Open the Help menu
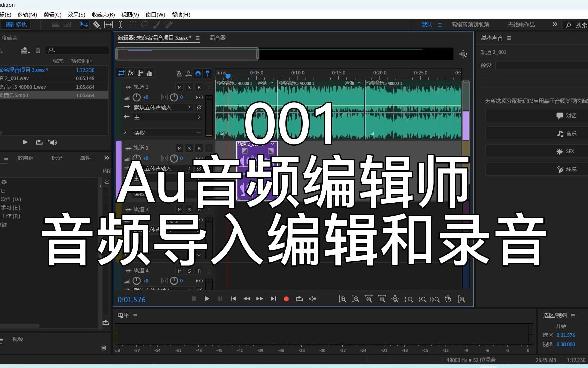This screenshot has height=368, width=588. pyautogui.click(x=181, y=15)
